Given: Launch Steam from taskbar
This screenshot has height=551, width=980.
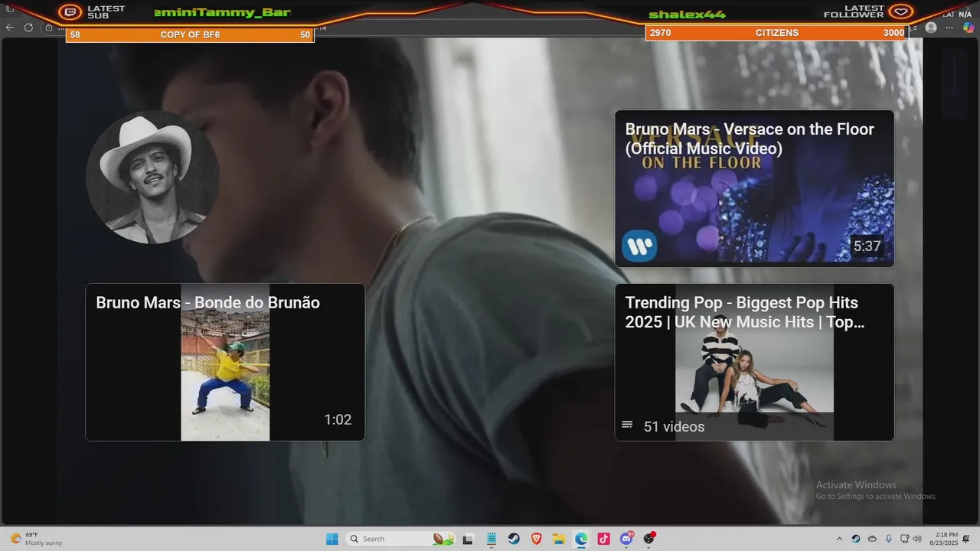Looking at the screenshot, I should 514,539.
